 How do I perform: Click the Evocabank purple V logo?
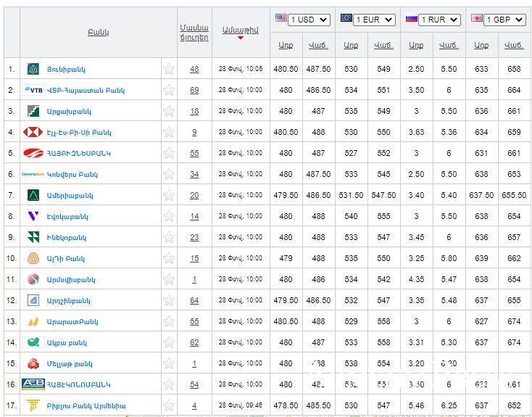pos(33,216)
